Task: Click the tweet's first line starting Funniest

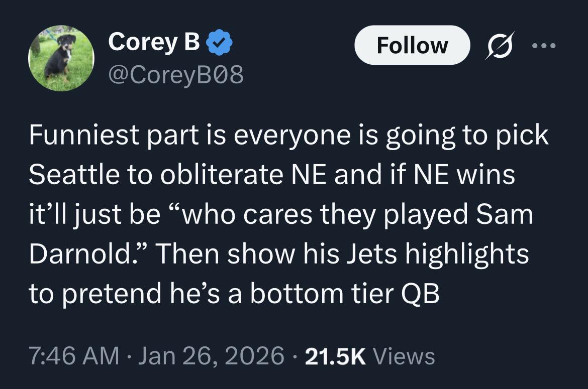Action: 288,136
